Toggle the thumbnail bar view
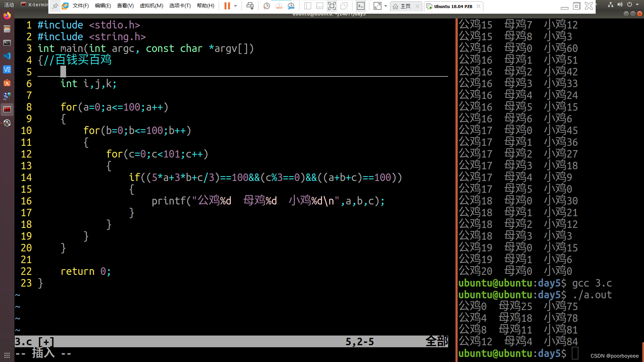644x362 pixels. (x=320, y=6)
